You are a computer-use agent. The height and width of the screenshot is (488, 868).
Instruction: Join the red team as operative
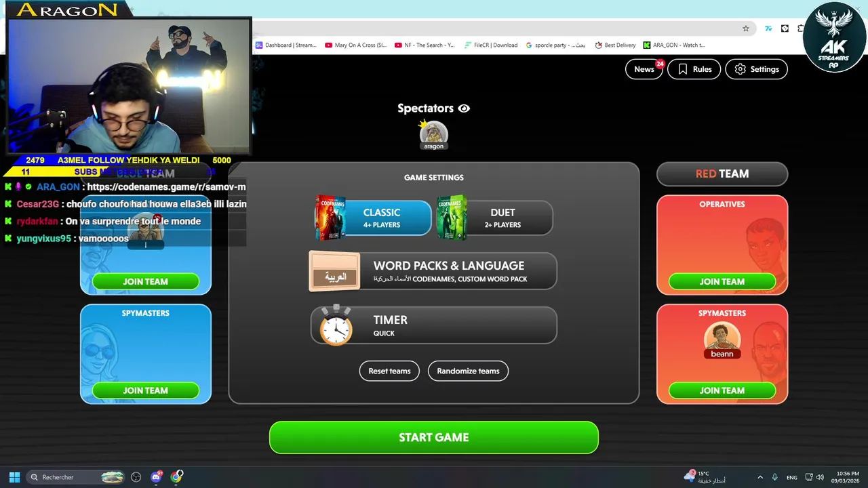tap(722, 281)
